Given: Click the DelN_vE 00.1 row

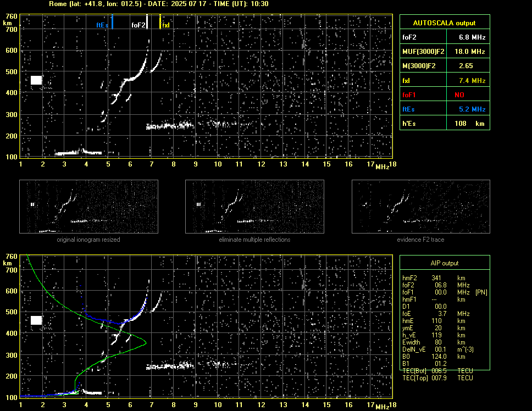Looking at the screenshot, I should [x=438, y=349].
